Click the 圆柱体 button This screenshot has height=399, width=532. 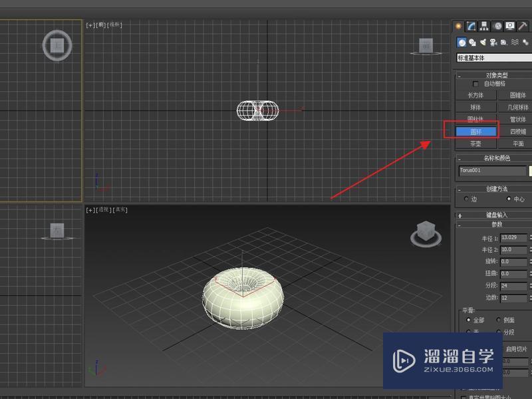coord(475,119)
